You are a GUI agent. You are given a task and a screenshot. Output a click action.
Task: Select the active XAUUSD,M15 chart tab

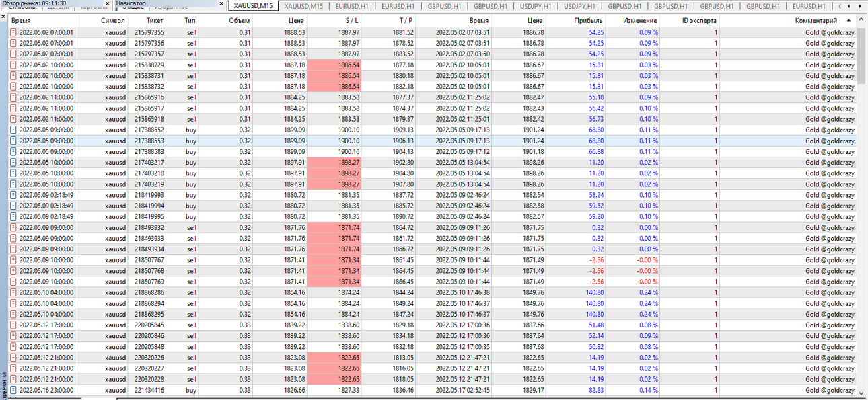252,6
